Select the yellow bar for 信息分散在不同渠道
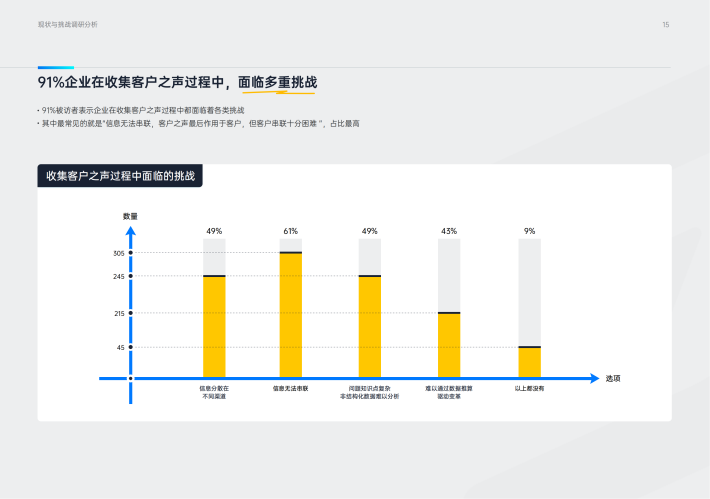The width and height of the screenshot is (710, 499). (x=214, y=326)
